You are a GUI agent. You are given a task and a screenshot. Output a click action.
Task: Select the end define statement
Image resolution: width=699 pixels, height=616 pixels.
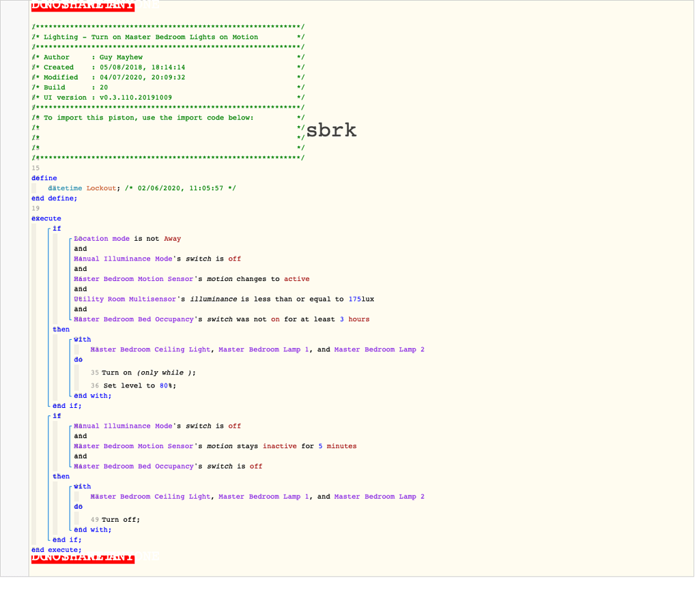tap(53, 198)
